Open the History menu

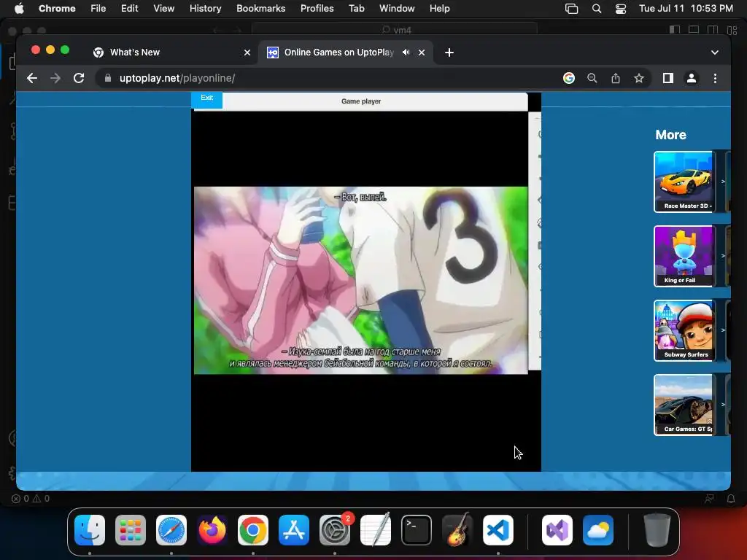[x=205, y=9]
